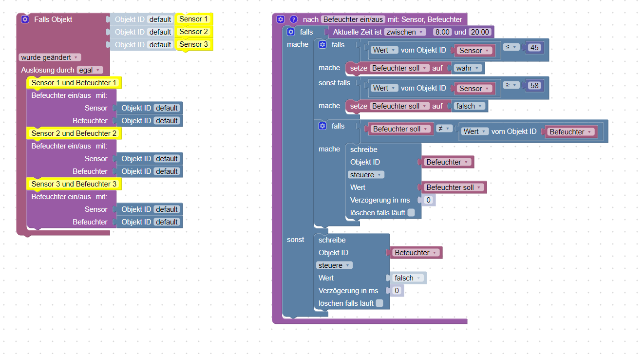644x354 pixels.
Task: Edit Befeuchter 'default' ID under 'Sensor 2 und Befeuchter 2'
Action: coord(167,171)
